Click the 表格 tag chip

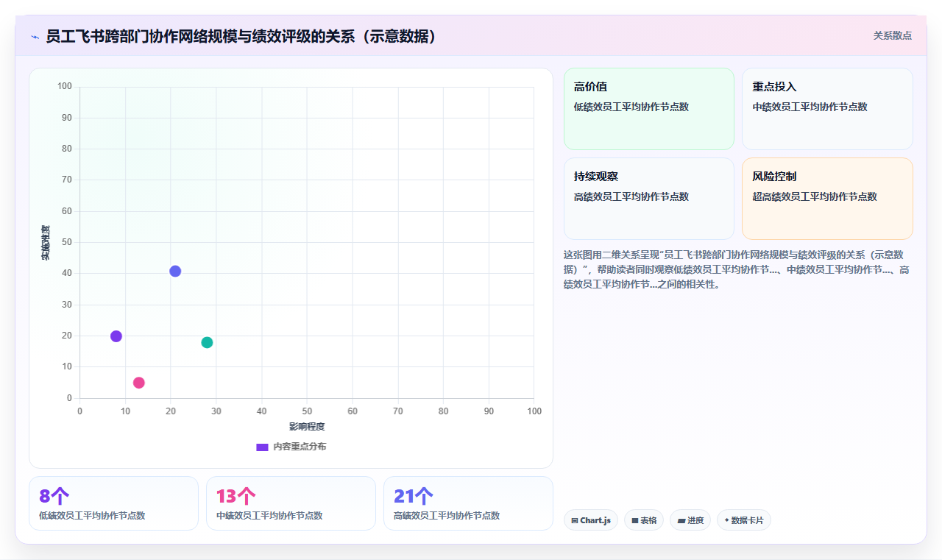[644, 520]
